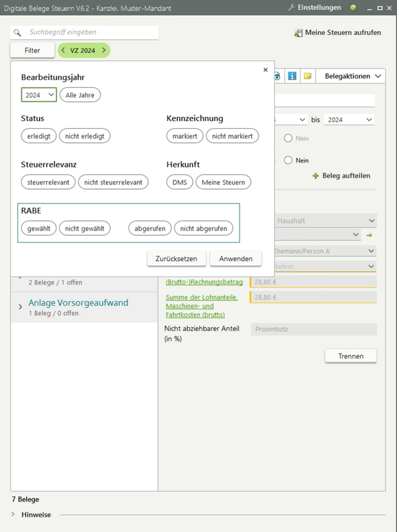Open the Belegaktionen dropdown

click(351, 75)
